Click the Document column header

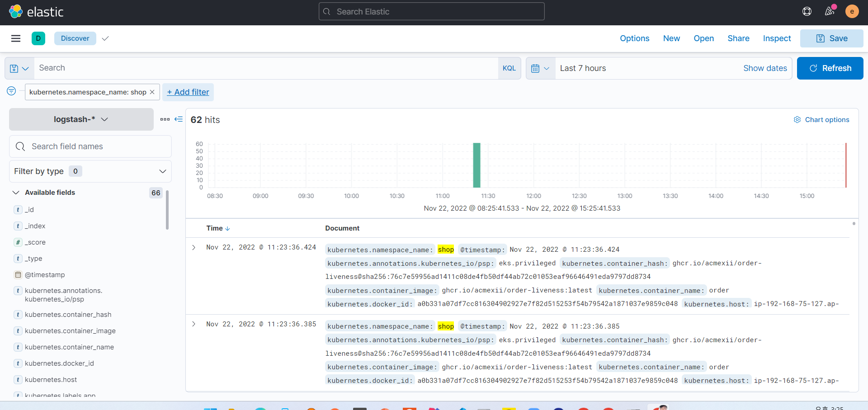point(342,228)
